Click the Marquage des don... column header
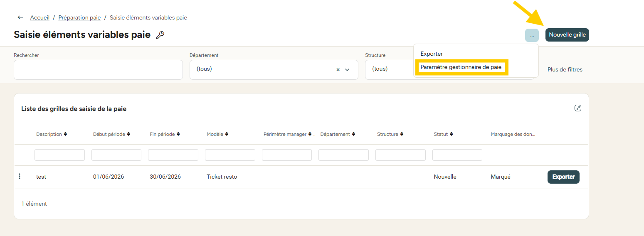The width and height of the screenshot is (644, 236). pyautogui.click(x=513, y=134)
